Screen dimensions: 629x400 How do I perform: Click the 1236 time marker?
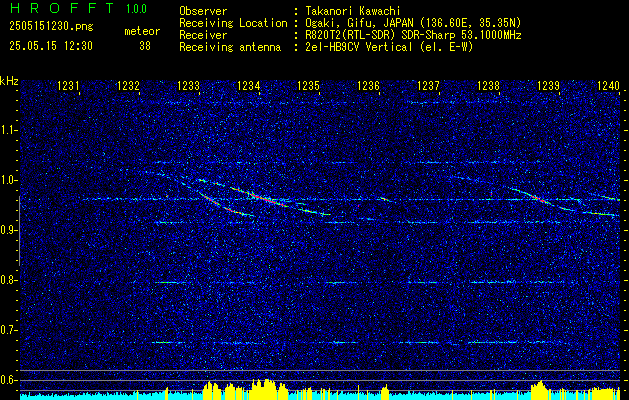(x=368, y=85)
